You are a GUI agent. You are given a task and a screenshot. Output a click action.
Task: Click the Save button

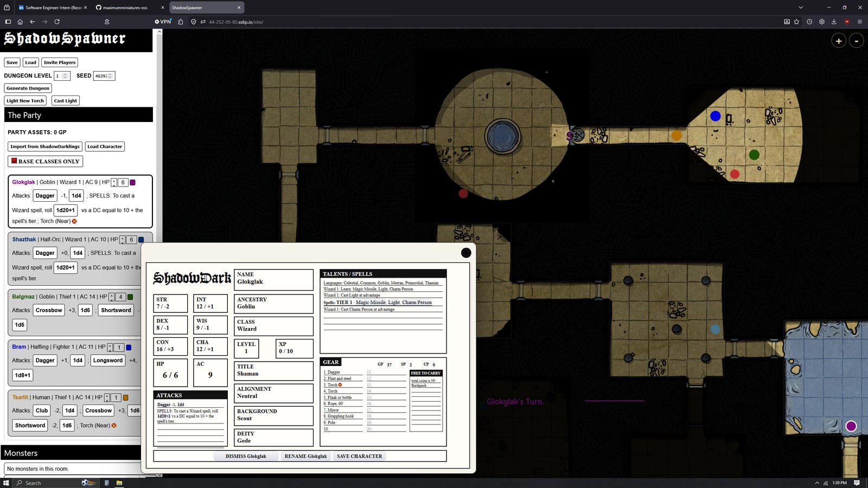(x=12, y=62)
